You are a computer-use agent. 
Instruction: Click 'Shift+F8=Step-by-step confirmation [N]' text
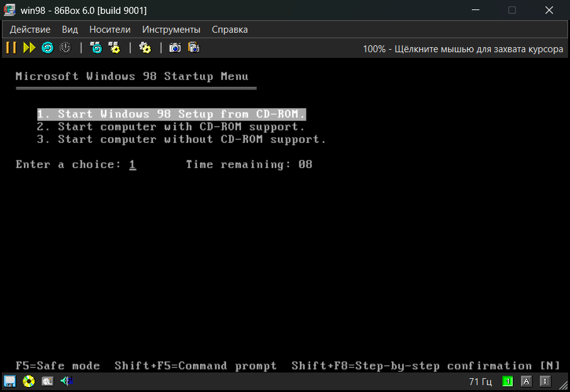[x=426, y=366]
